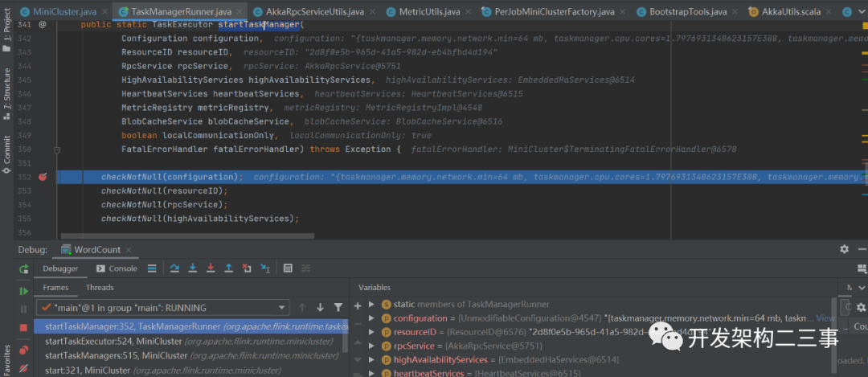Click the Trace Current Stream Chain icon
This screenshot has width=868, height=377.
tap(305, 268)
